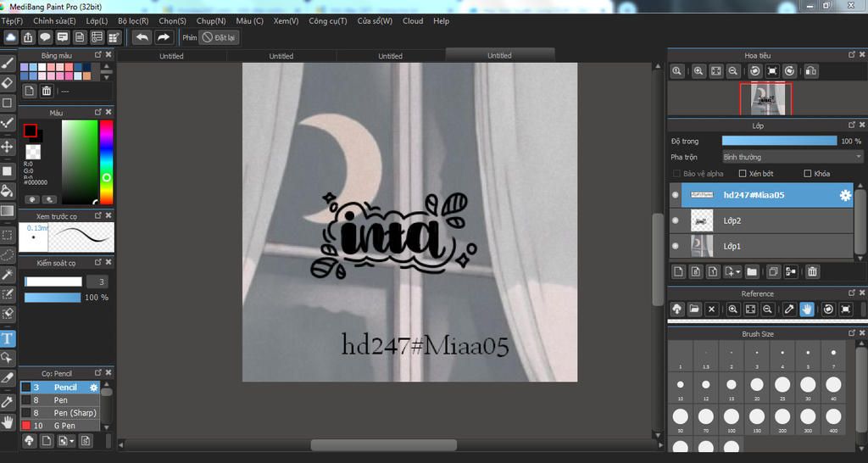Select the Eyedropper tool
The width and height of the screenshot is (868, 463).
coord(7,402)
